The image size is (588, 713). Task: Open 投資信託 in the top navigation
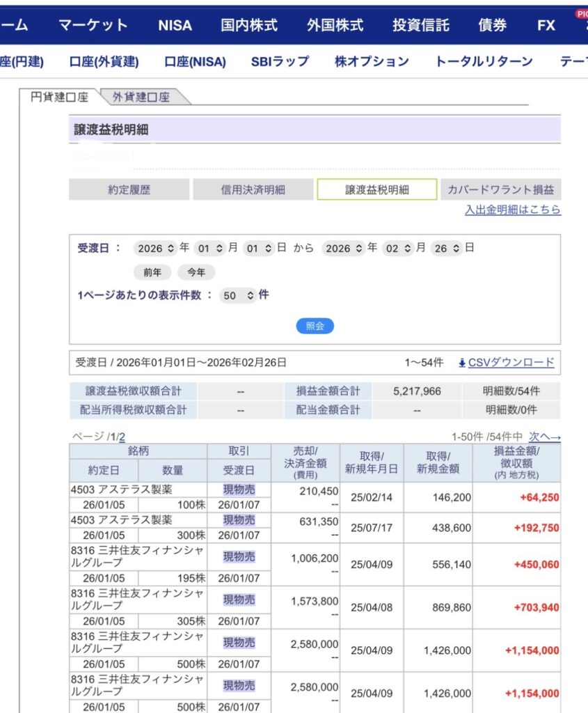tap(420, 25)
